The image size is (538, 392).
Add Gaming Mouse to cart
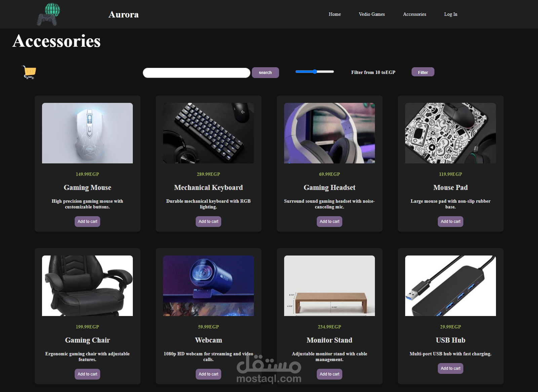coord(87,222)
